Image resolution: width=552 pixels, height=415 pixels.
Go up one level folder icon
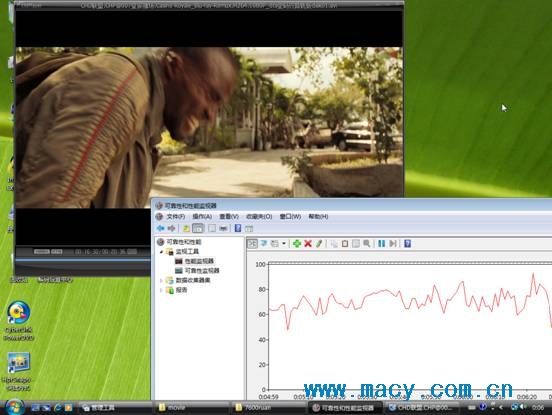point(186,228)
